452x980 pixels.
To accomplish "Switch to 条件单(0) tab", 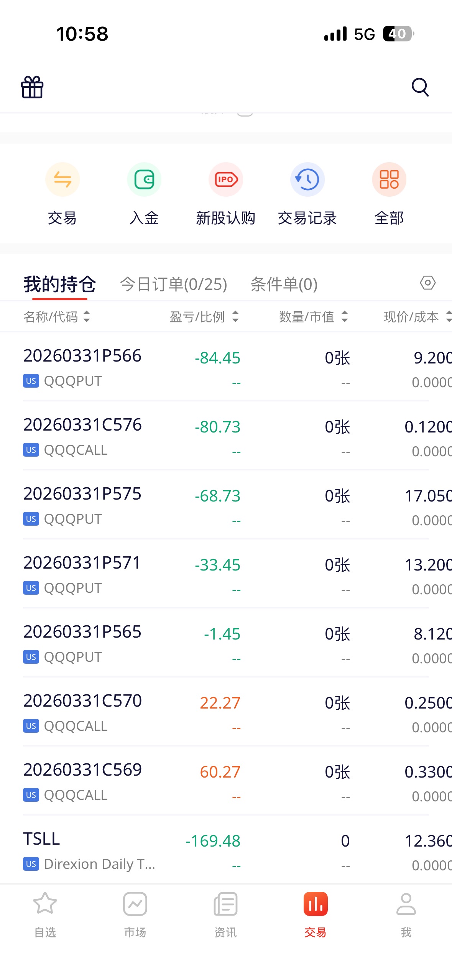I will coord(284,284).
